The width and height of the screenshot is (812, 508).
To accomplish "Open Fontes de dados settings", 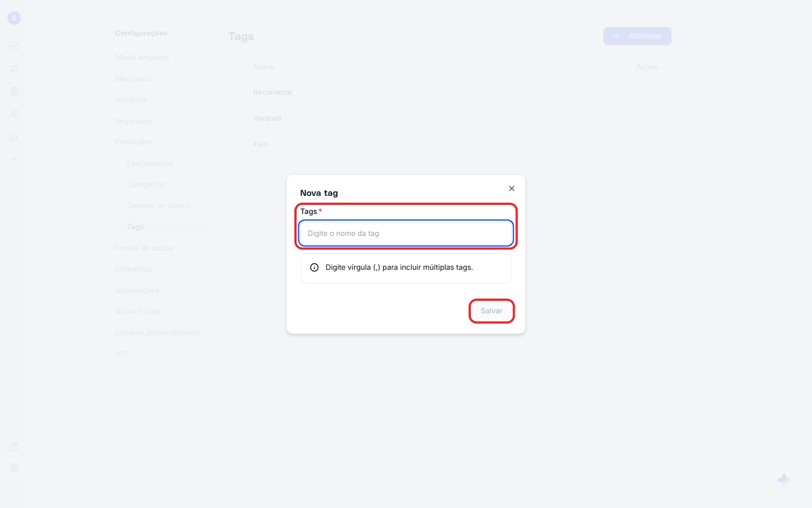I will [x=144, y=248].
